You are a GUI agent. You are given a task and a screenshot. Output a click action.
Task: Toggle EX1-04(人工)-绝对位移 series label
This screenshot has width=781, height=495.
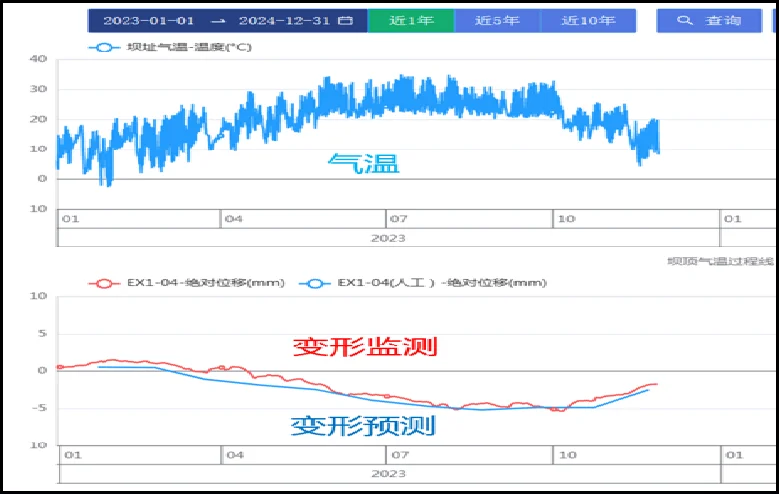[442, 283]
